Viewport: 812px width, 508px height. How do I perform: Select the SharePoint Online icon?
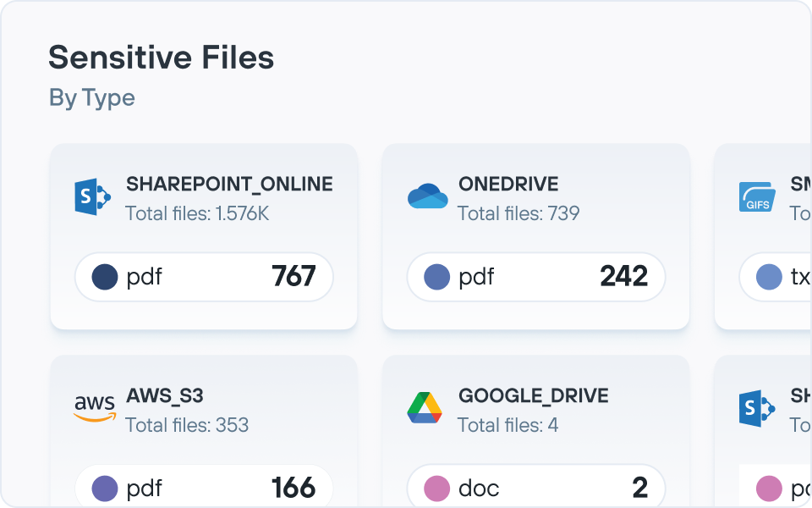91,196
